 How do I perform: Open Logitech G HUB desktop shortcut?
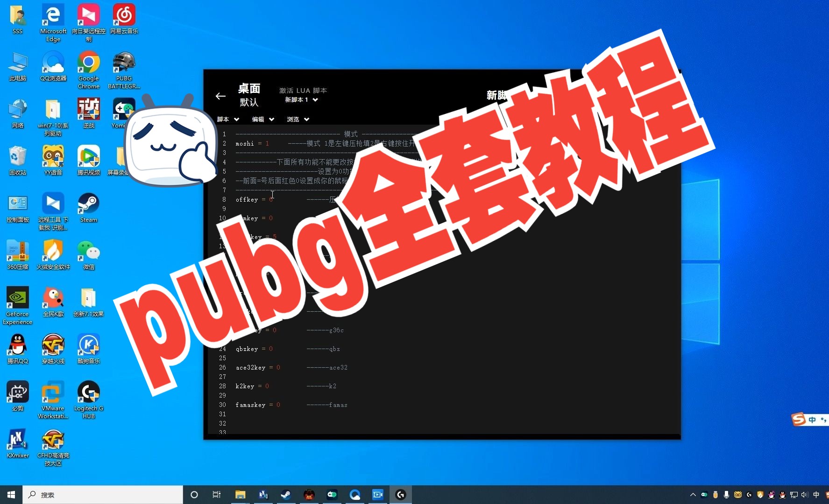coord(89,400)
